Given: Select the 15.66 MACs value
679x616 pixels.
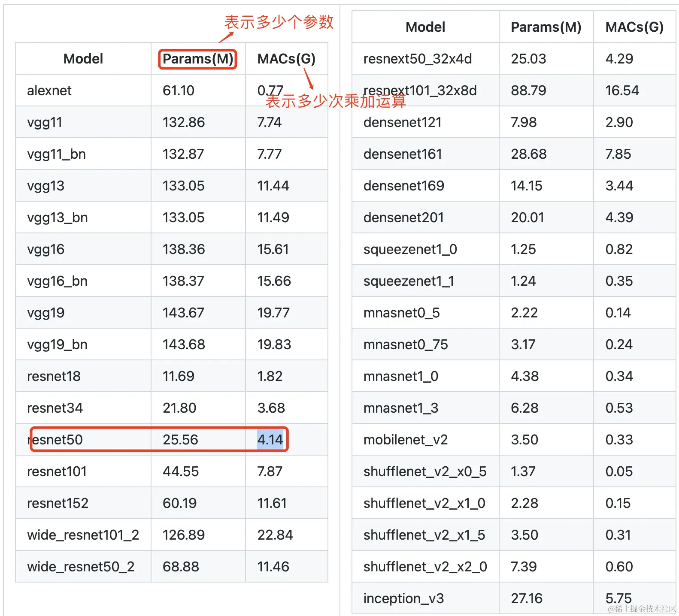Looking at the screenshot, I should [x=274, y=281].
